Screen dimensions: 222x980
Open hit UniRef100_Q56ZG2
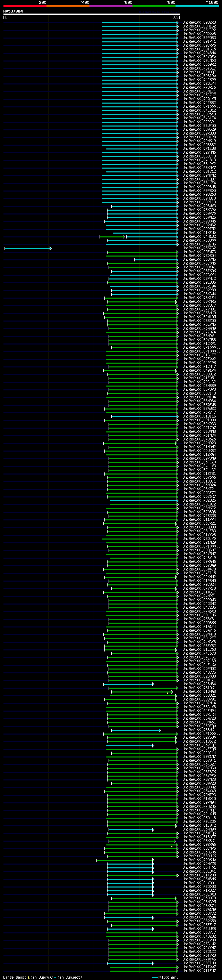click(x=199, y=248)
